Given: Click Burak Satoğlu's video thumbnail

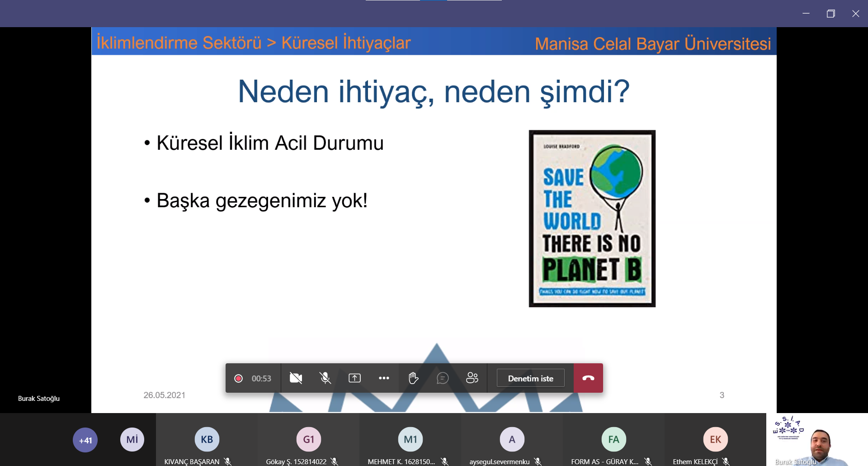Looking at the screenshot, I should coord(817,440).
